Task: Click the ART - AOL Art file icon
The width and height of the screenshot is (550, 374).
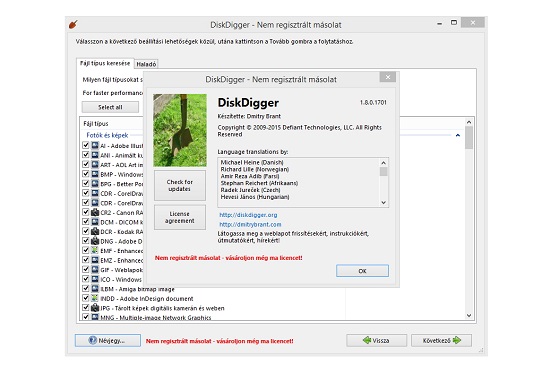Action: [95, 164]
